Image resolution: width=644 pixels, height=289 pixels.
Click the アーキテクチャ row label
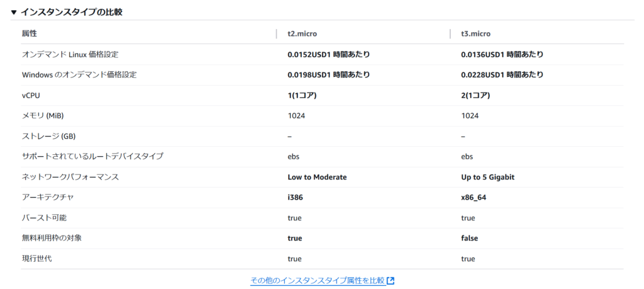48,198
